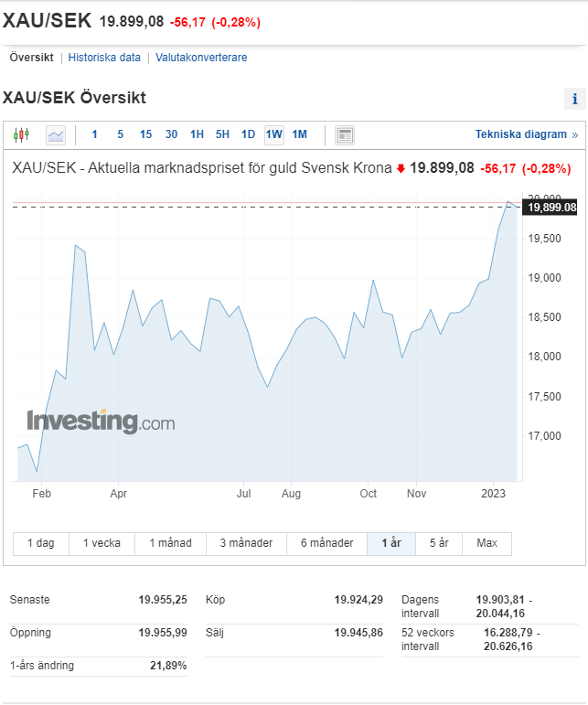Set the interval to 1D
588x705 pixels.
point(248,135)
